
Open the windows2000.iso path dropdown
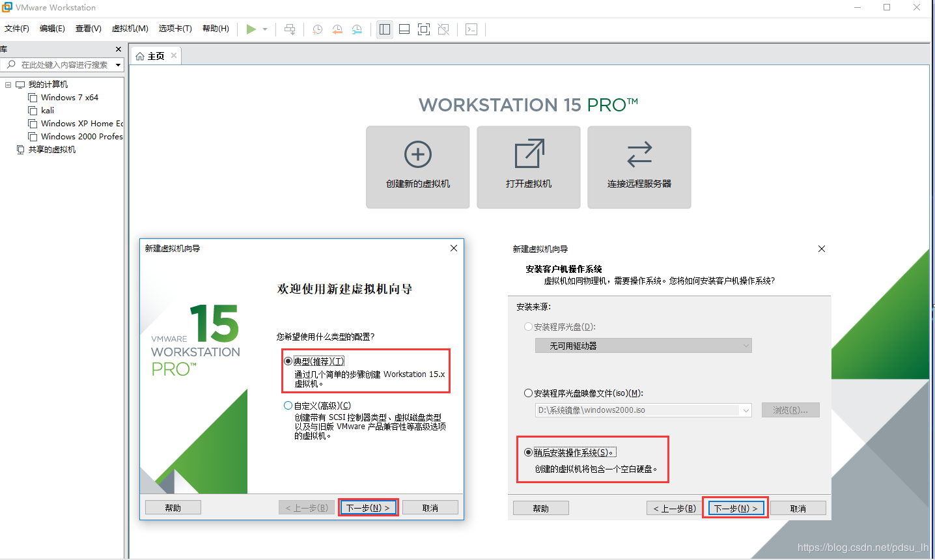click(x=746, y=410)
